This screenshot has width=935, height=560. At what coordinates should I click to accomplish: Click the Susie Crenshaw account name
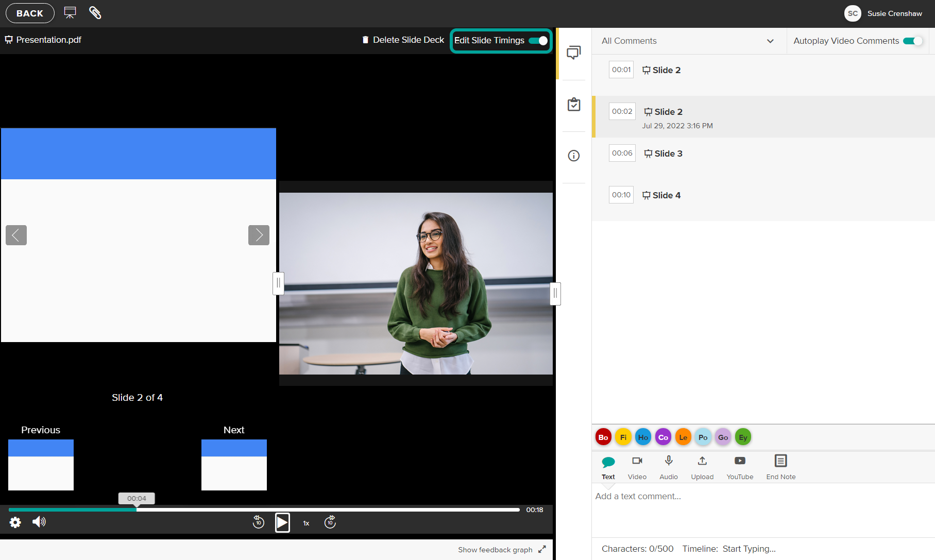[894, 13]
